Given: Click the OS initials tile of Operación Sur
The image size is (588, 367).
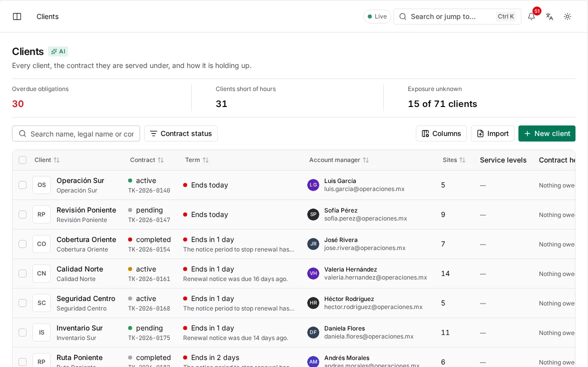Looking at the screenshot, I should click(42, 185).
